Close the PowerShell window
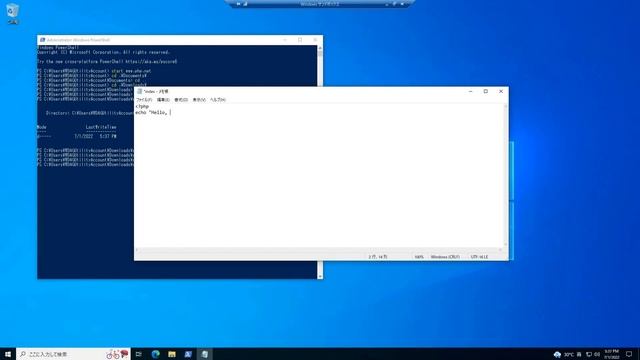Screen dimensions: 640x360 point(315,40)
